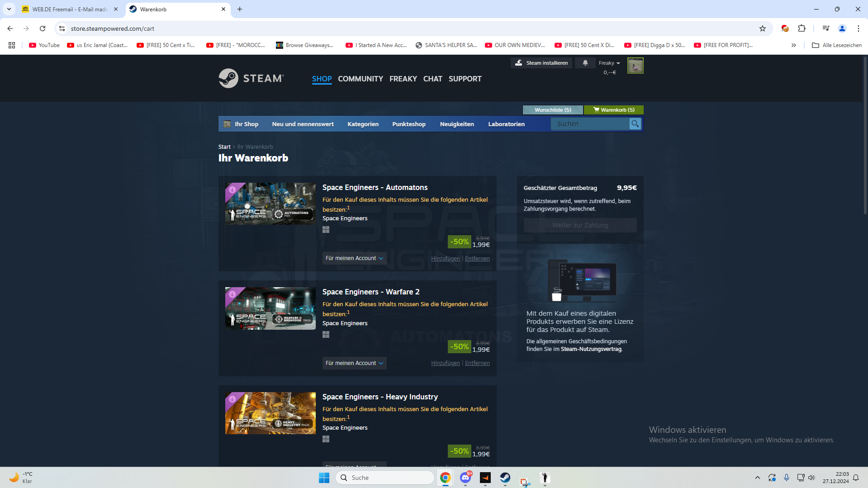Open the Heavy Industry pack thumbnail
This screenshot has width=868, height=488.
tap(270, 413)
